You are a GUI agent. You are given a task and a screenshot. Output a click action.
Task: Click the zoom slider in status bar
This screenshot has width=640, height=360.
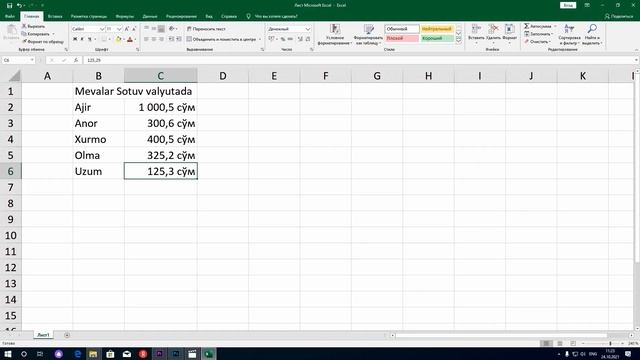click(610, 344)
